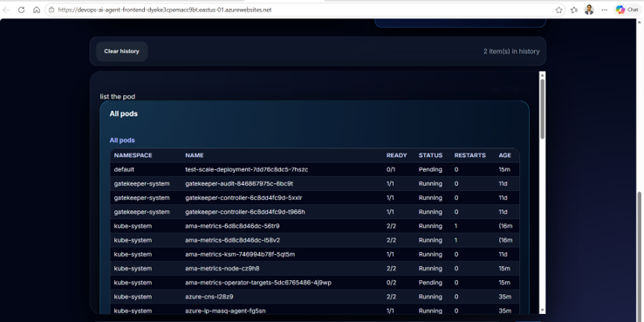This screenshot has height=322, width=644.
Task: Click 2/2 ready value of azure-cns-l28z9
Action: [x=392, y=297]
